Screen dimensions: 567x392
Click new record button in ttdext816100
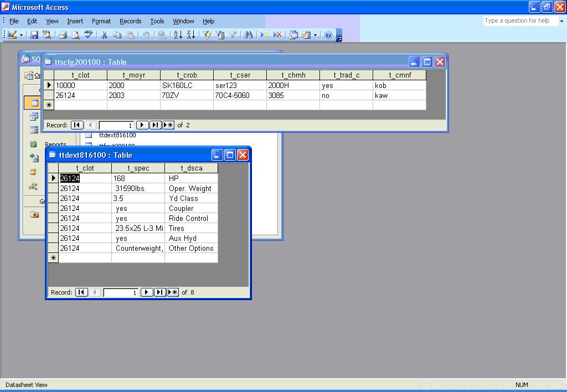(x=173, y=292)
